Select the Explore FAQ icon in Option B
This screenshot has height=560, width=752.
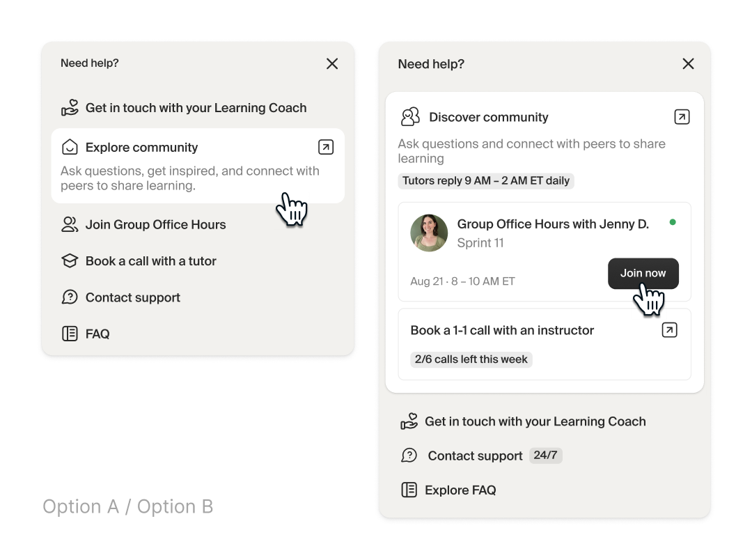pyautogui.click(x=410, y=490)
